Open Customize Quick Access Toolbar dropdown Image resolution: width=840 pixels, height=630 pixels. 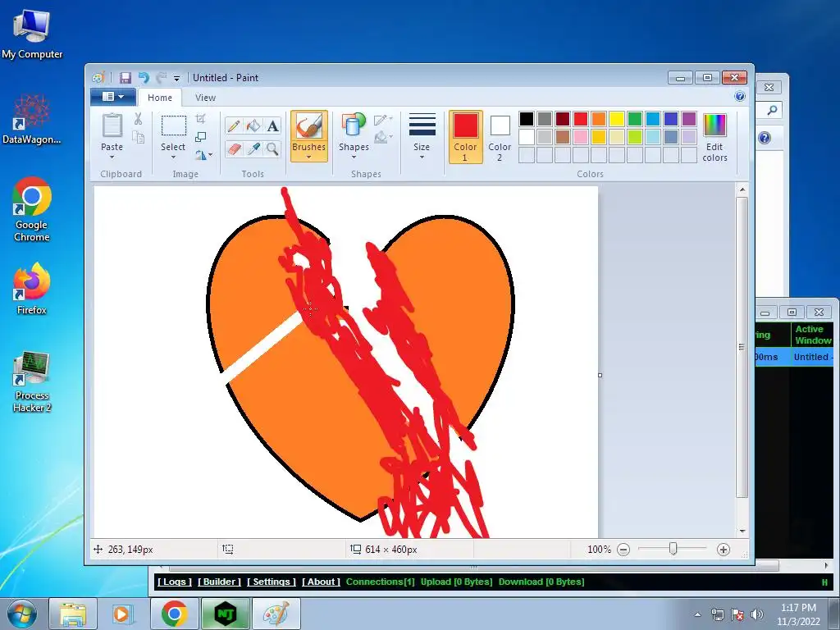coord(177,78)
